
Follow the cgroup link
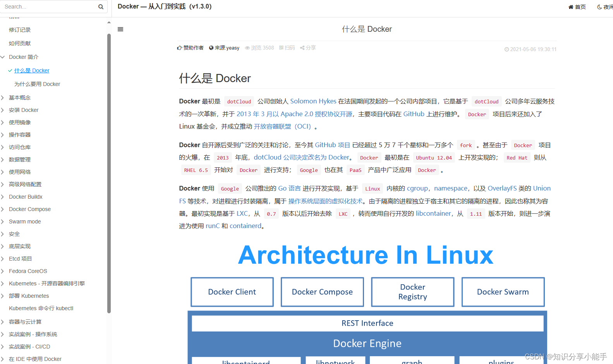click(417, 188)
